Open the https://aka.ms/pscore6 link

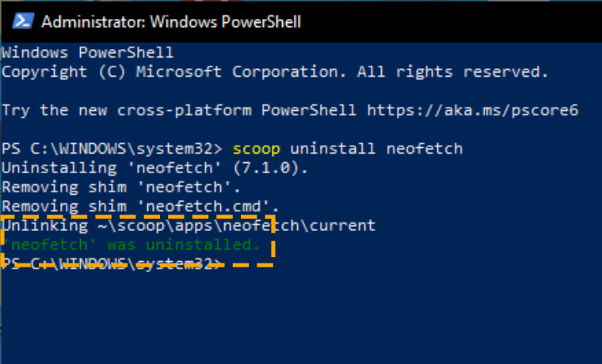[x=473, y=111]
